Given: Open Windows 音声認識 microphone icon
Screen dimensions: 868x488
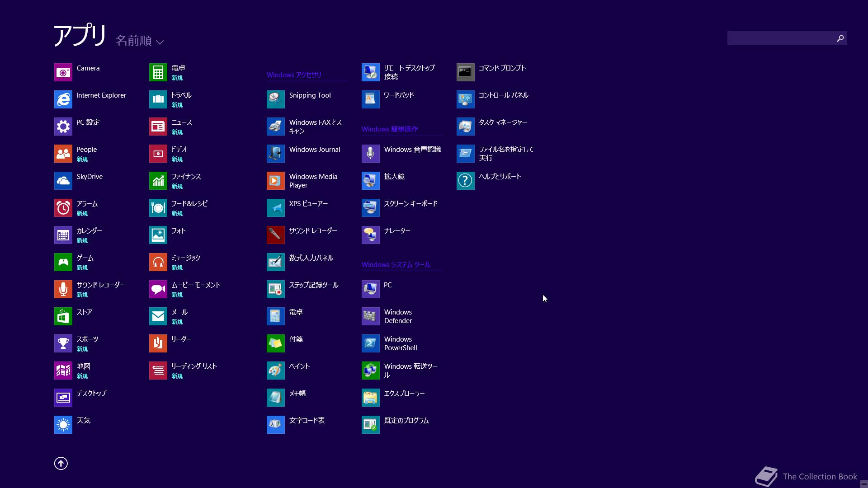Looking at the screenshot, I should (371, 154).
